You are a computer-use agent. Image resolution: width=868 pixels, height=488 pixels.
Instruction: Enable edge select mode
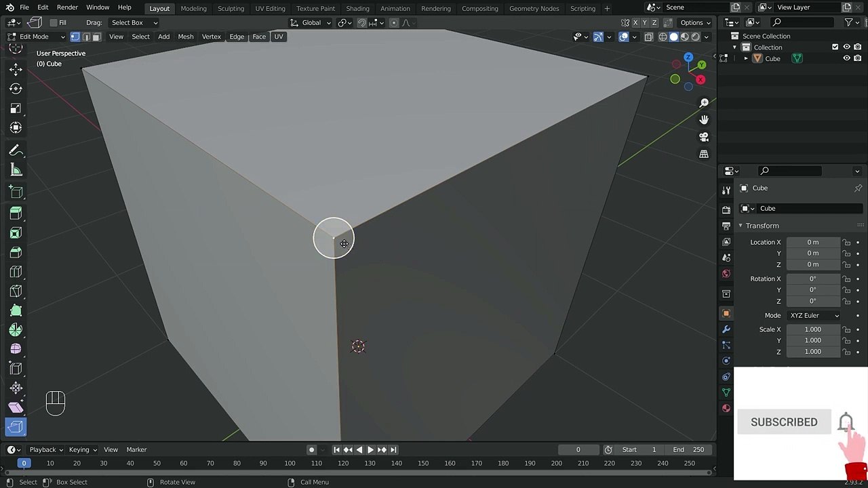pyautogui.click(x=86, y=37)
